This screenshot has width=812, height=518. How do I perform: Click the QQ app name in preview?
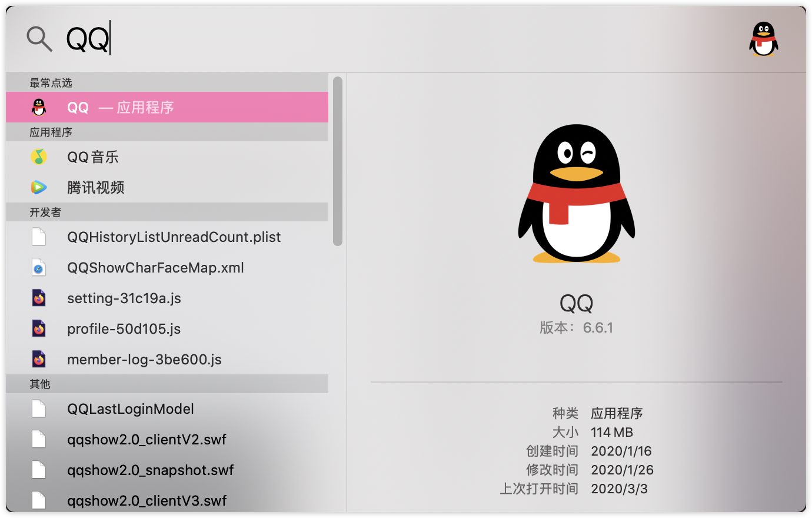click(577, 303)
